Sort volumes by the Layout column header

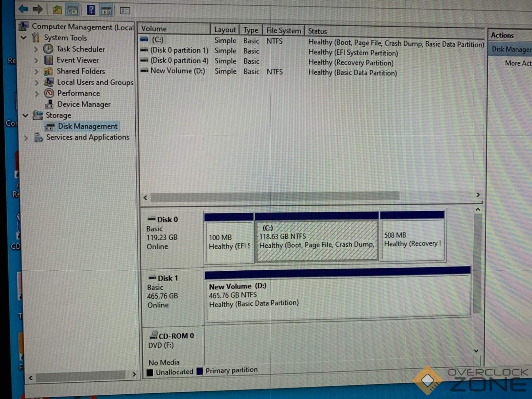(x=225, y=30)
